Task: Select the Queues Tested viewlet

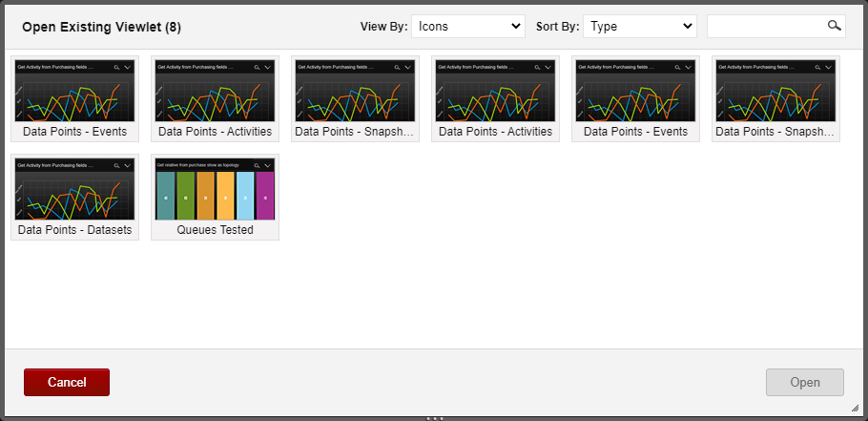Action: coord(215,198)
